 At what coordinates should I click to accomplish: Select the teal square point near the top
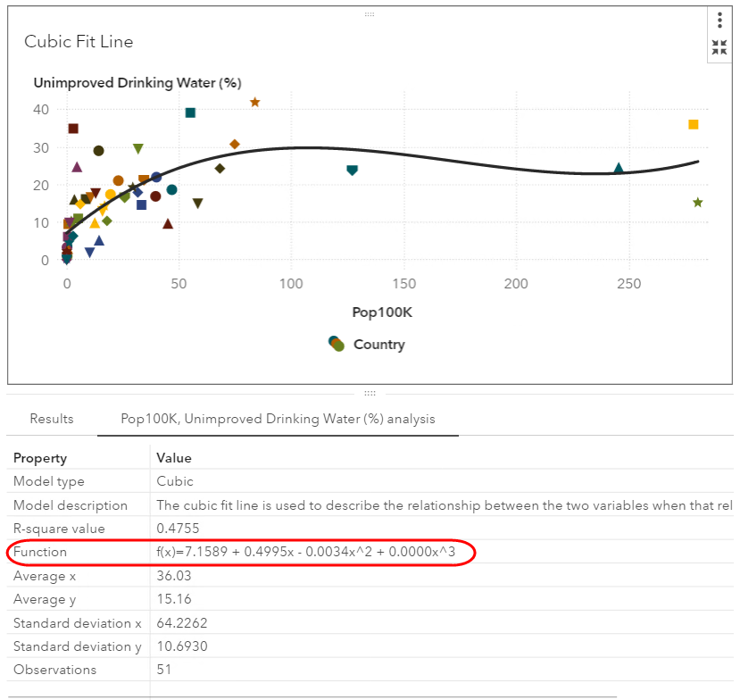[x=190, y=113]
